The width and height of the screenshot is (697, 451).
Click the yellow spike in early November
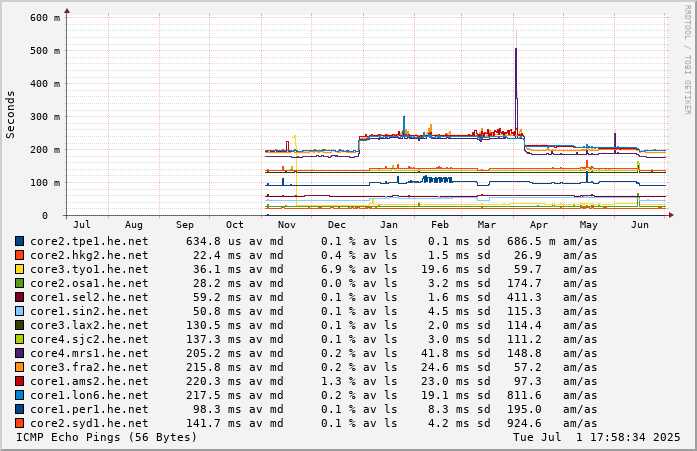click(x=295, y=171)
